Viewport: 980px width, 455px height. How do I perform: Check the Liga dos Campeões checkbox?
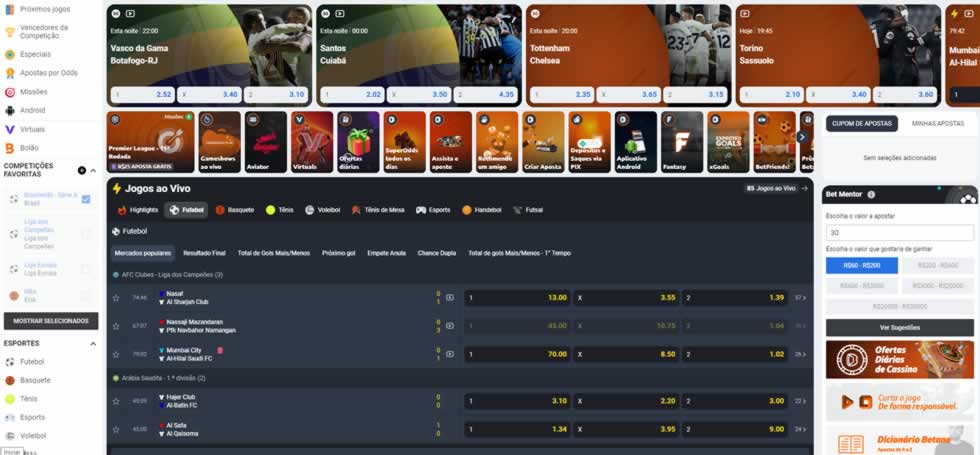(86, 234)
